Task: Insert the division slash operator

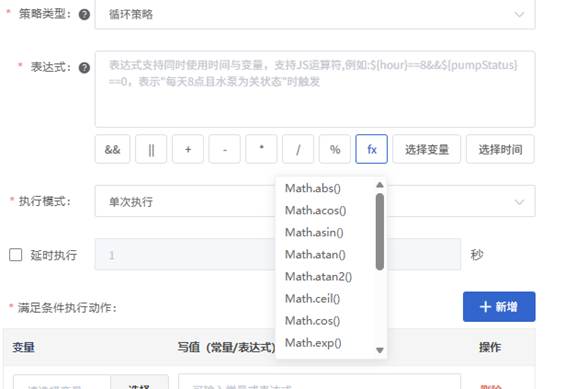Action: 298,149
